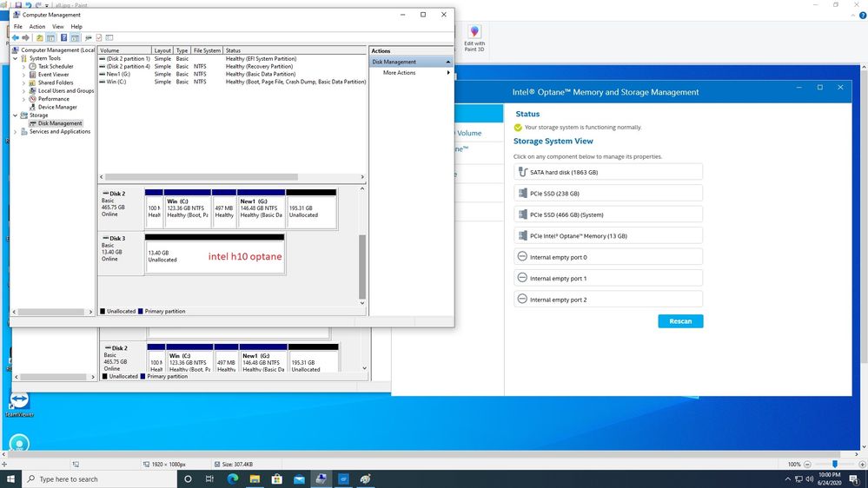The width and height of the screenshot is (868, 488).
Task: Launch Microsoft Edge from taskbar
Action: 233,479
